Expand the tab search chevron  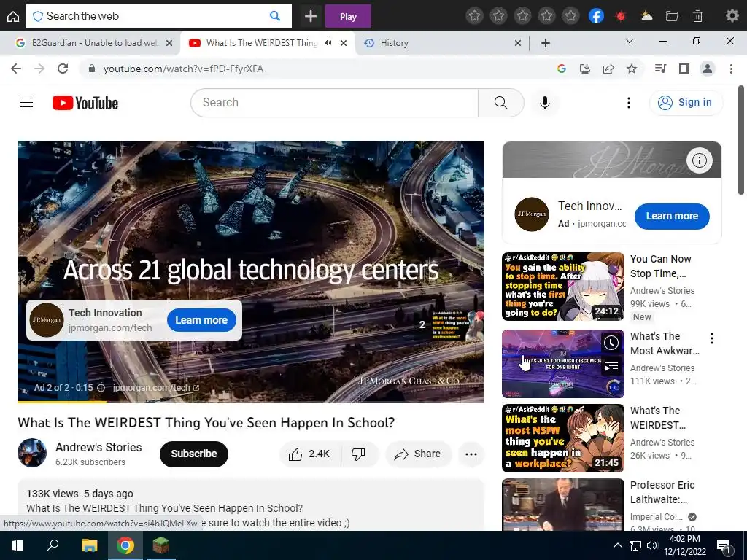630,42
